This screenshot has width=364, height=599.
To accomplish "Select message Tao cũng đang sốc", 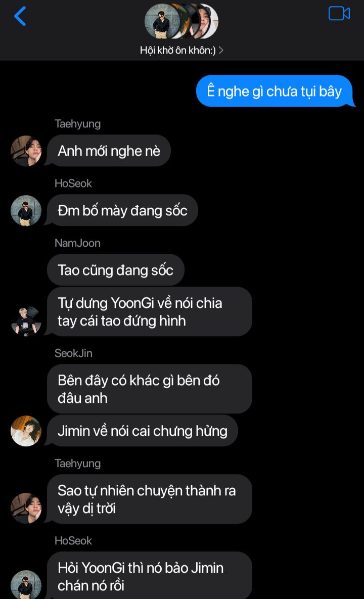I will pos(115,270).
